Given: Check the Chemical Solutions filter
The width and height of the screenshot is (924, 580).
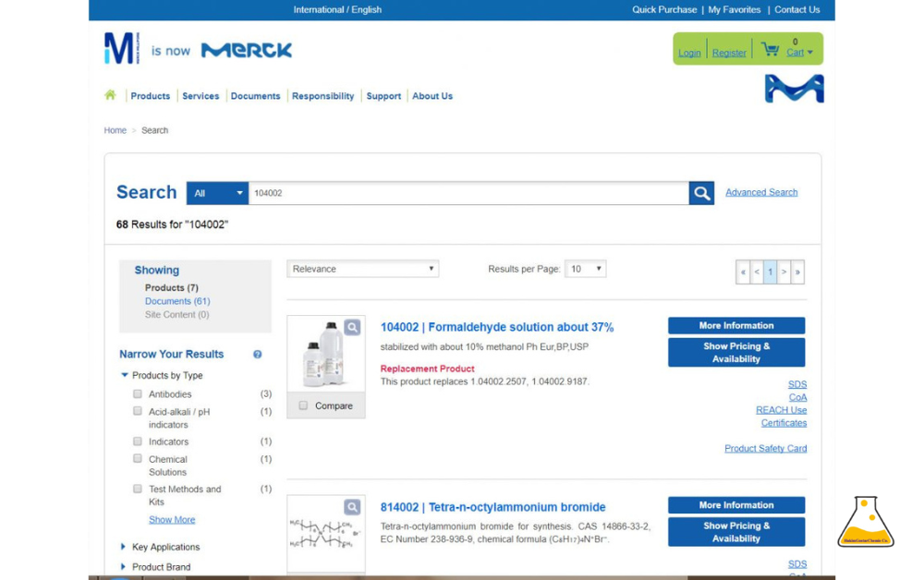Looking at the screenshot, I should coord(138,458).
